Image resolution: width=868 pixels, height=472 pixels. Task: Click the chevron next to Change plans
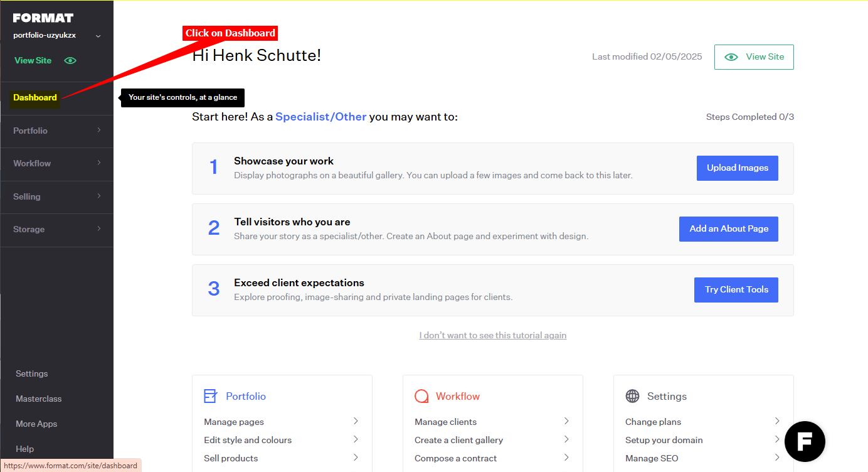point(777,421)
